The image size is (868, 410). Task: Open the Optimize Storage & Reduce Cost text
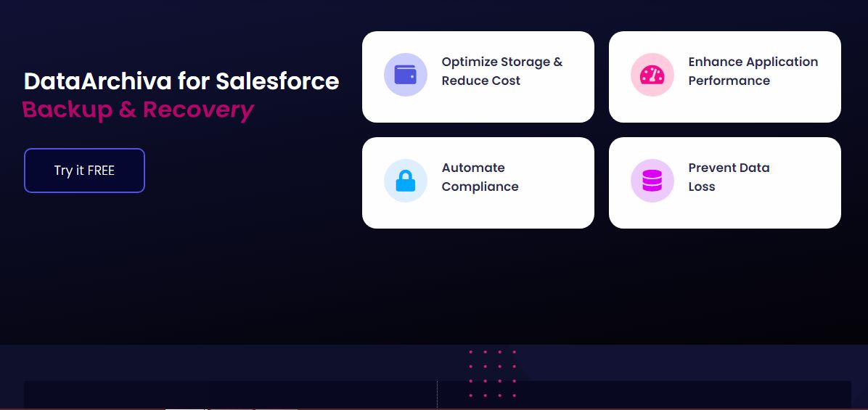(x=502, y=71)
